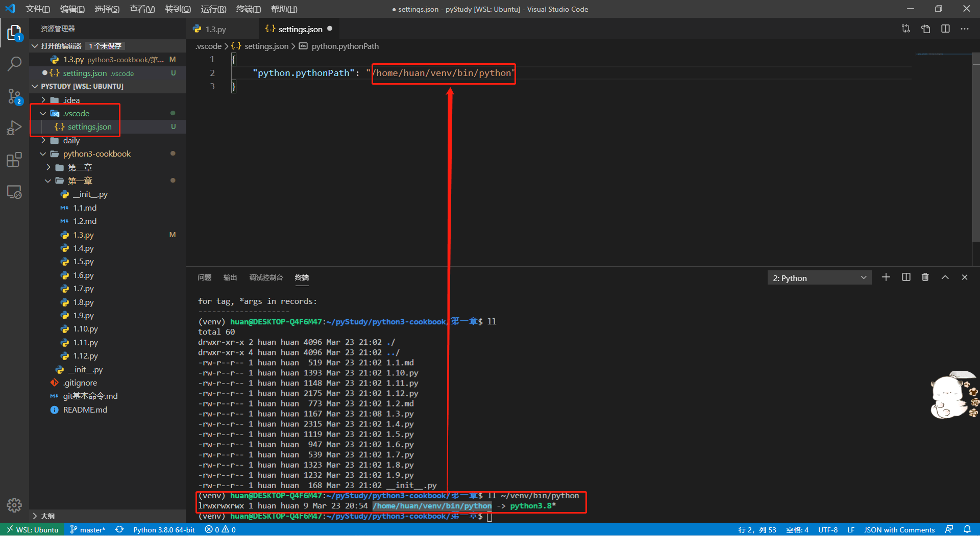Open the 终端(T) menu in menu bar
This screenshot has width=980, height=536.
(249, 9)
